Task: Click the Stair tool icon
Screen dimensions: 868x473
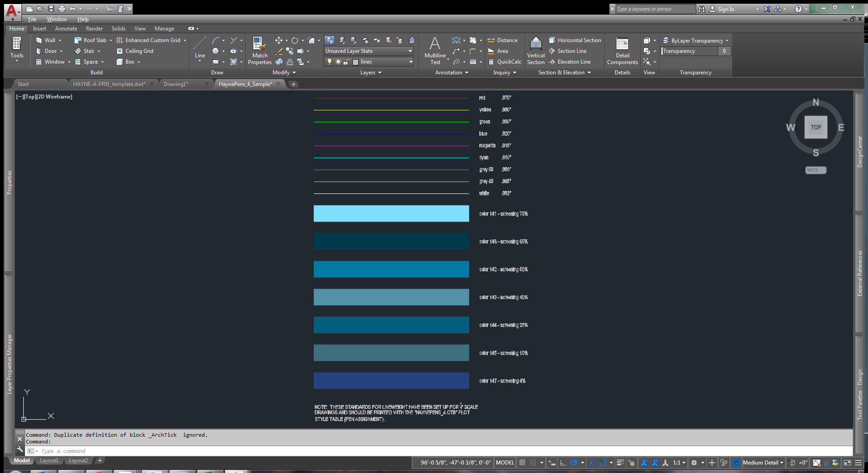Action: click(78, 51)
